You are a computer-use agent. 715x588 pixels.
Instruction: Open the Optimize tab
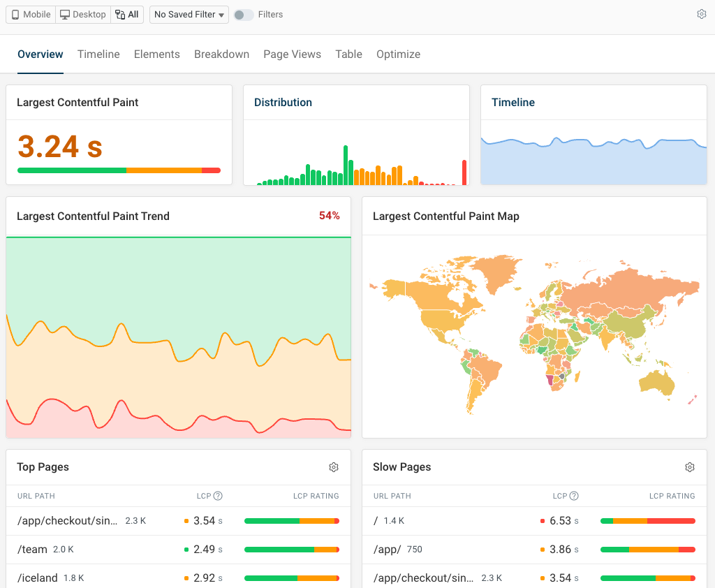tap(398, 54)
